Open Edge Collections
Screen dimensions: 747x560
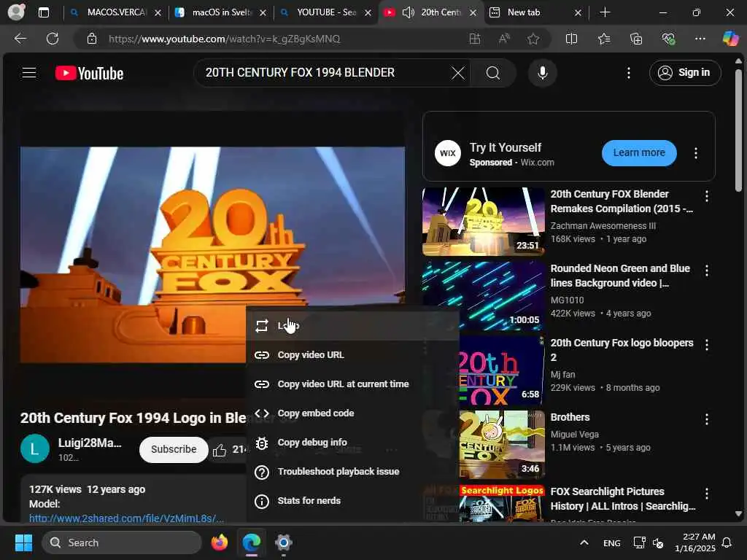[x=636, y=39]
